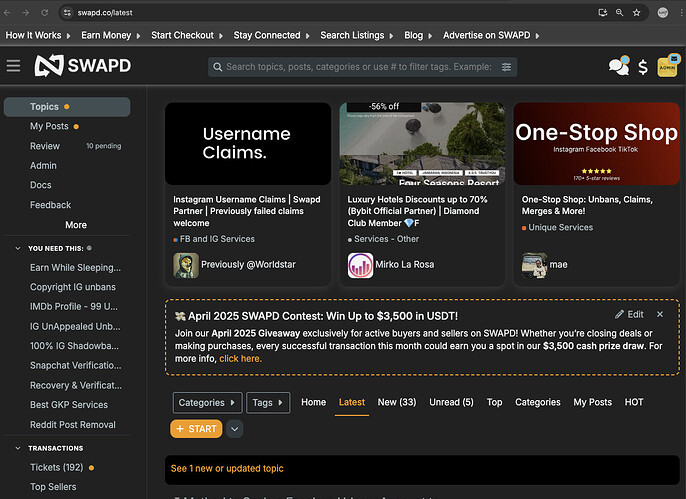Open My Posts in sidebar

click(49, 126)
